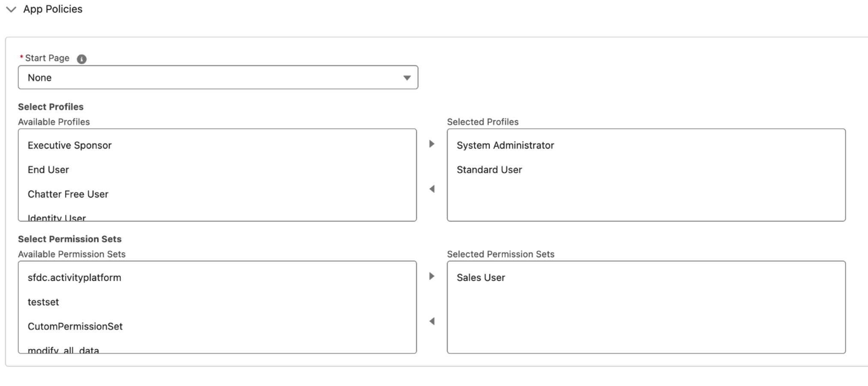Select Executive Sponsor in Available Profiles
The height and width of the screenshot is (386, 868).
tap(70, 145)
